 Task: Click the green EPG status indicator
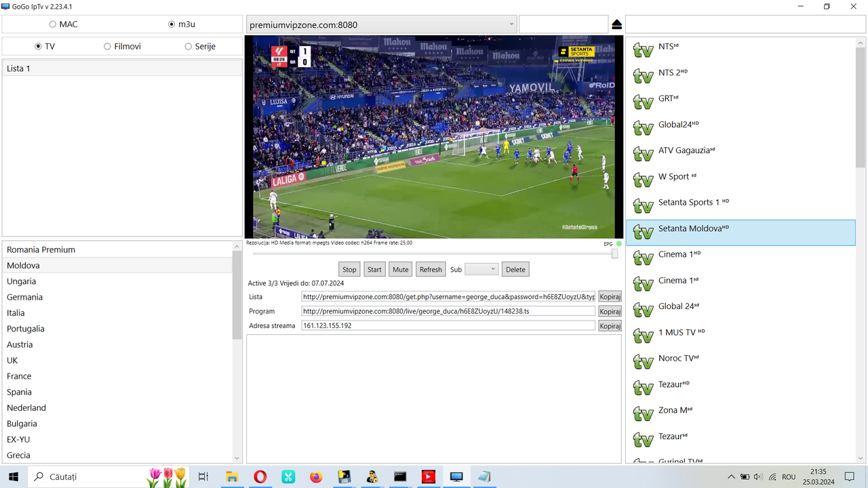[619, 244]
